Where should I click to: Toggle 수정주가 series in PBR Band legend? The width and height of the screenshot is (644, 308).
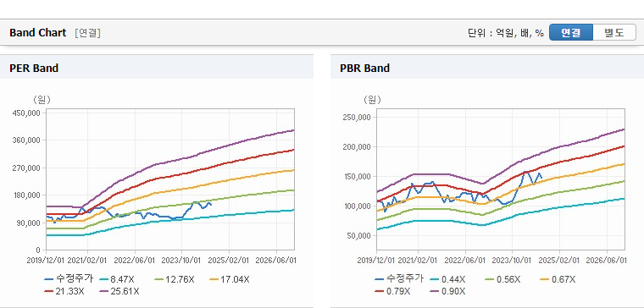click(x=399, y=279)
